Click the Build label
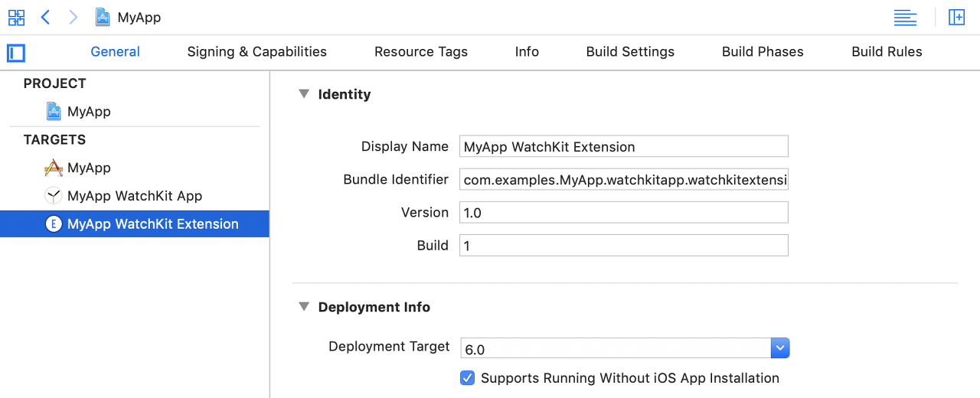 (433, 245)
